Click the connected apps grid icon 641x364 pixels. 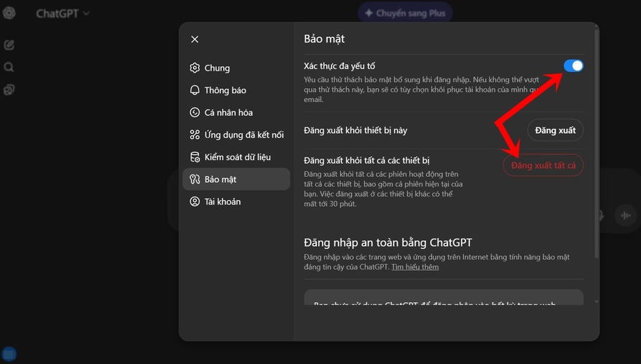click(195, 135)
